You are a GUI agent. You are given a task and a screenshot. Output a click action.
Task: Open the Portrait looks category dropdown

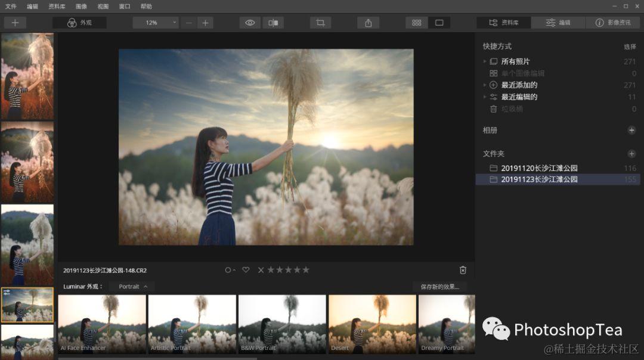pyautogui.click(x=132, y=287)
